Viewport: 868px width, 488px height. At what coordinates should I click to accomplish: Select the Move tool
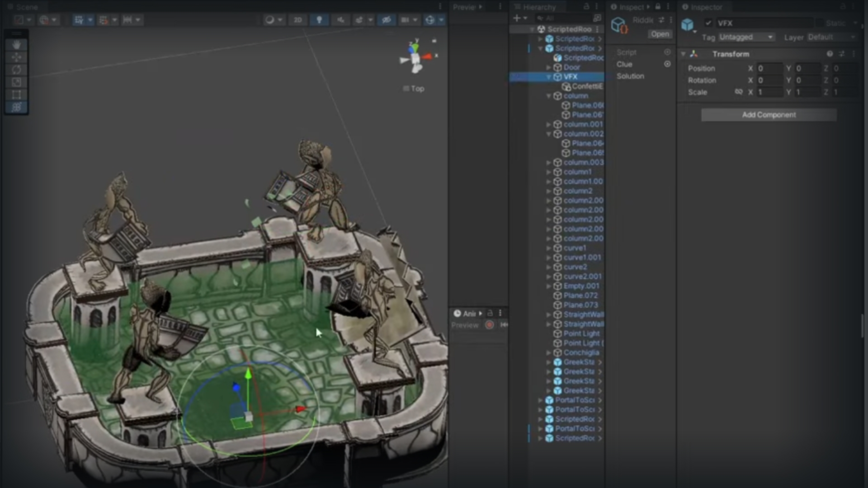tap(17, 57)
